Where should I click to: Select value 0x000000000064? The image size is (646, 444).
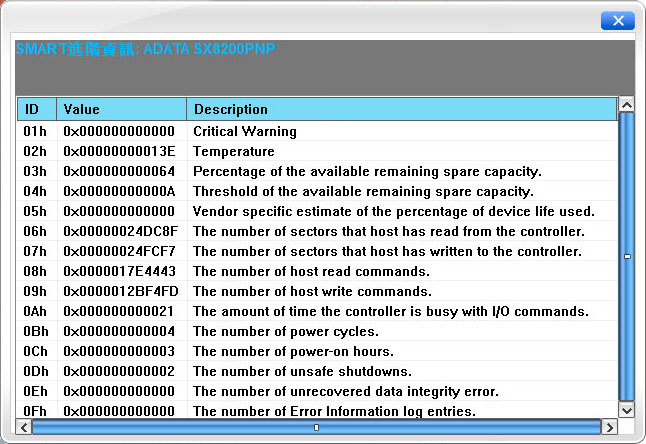tap(119, 171)
